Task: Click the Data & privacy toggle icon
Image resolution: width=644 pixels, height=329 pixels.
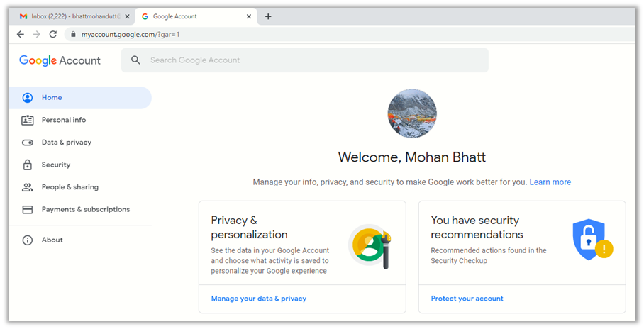Action: click(28, 143)
